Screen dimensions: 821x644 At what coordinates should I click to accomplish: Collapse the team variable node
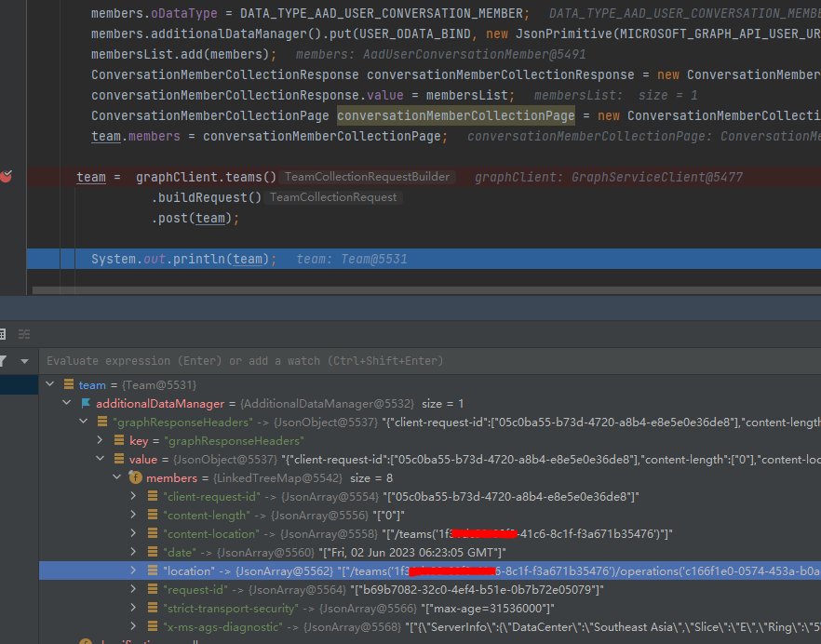click(50, 384)
